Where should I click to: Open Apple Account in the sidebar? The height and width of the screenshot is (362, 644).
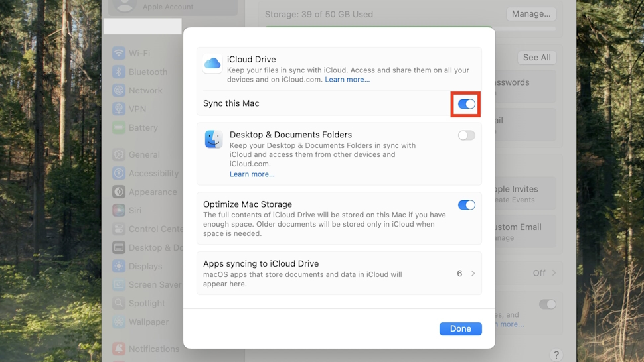[173, 7]
